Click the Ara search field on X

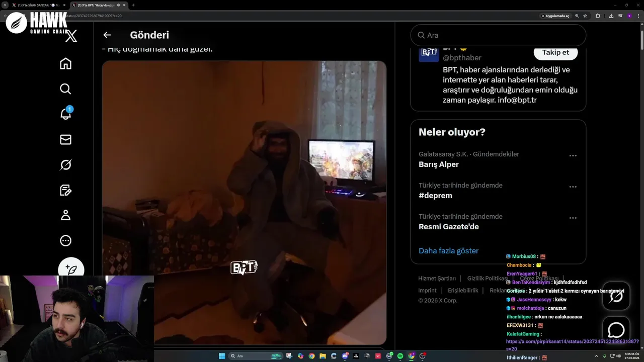[x=498, y=35]
